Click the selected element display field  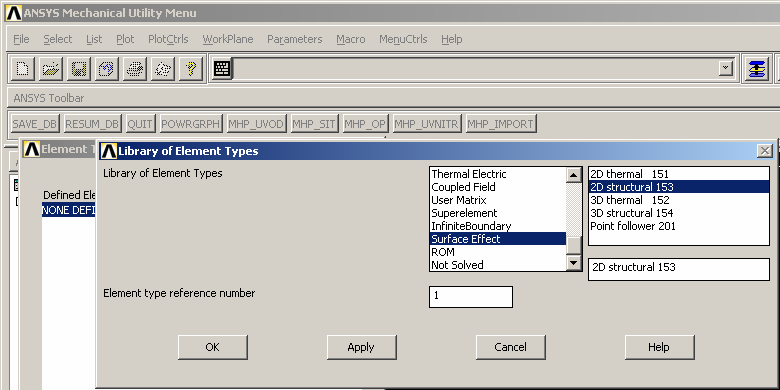pos(679,269)
